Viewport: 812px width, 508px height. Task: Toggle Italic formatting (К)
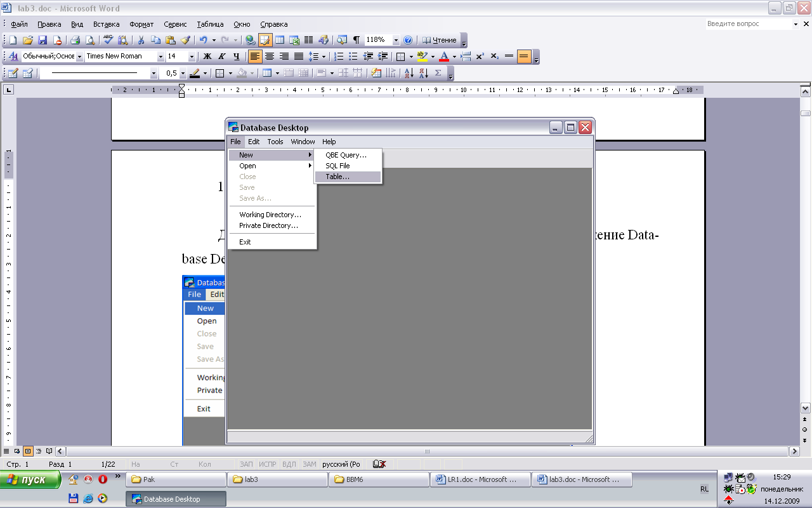pyautogui.click(x=222, y=57)
